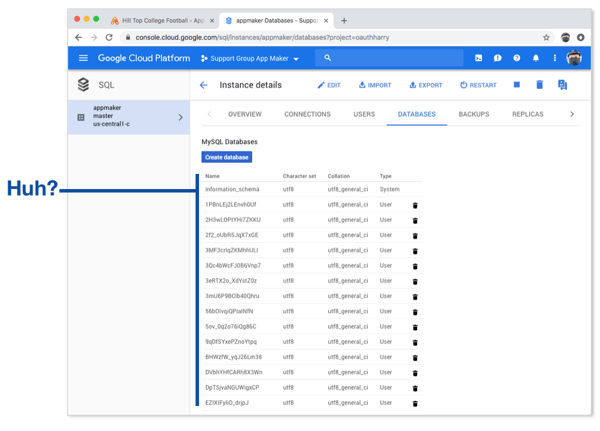
Task: Delete database 2H3wLOPtYHi7ZKKU
Action: [415, 220]
